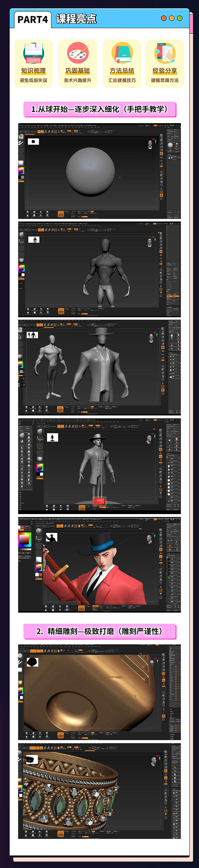Click the head view indicator in full-body swordsman screenshot

[x=149, y=439]
